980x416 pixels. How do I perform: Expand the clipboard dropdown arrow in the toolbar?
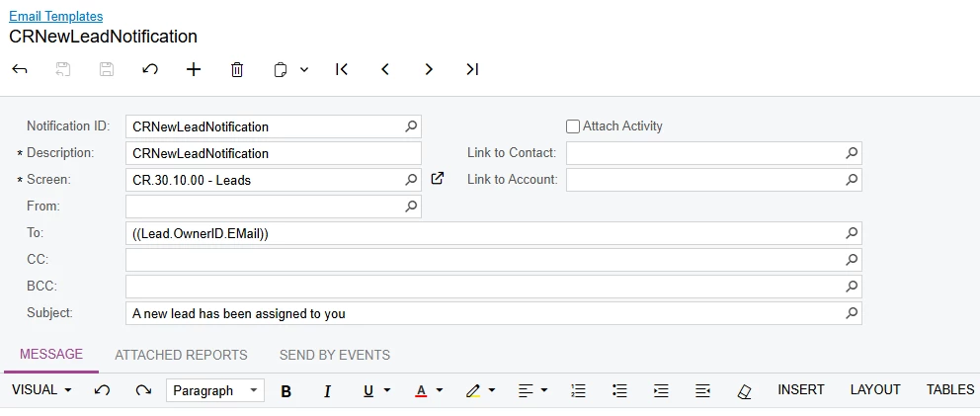(304, 69)
